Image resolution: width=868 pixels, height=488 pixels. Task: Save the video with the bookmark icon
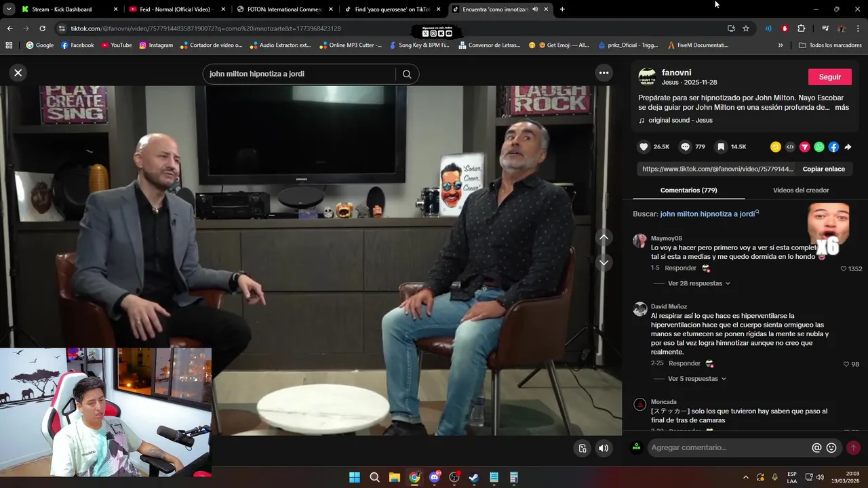click(721, 146)
